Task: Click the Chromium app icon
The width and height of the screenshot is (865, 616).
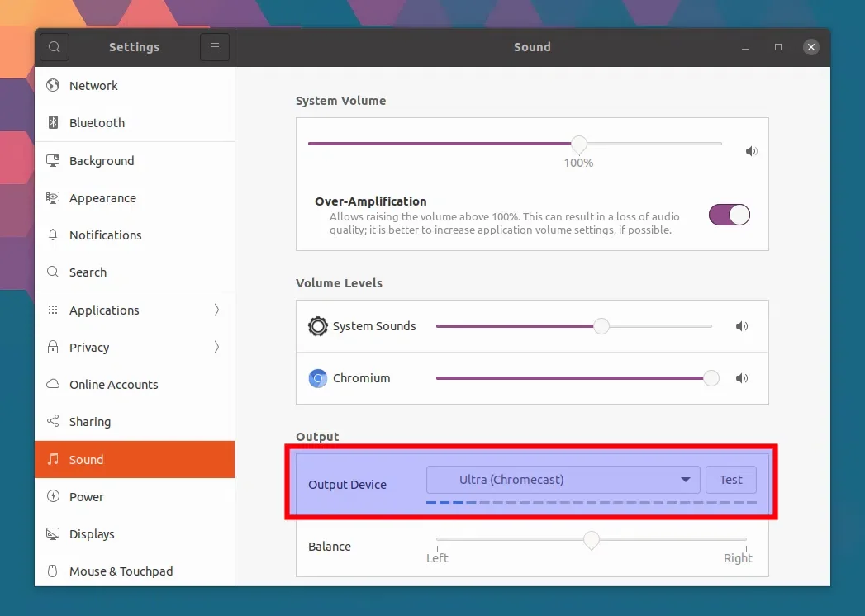Action: (318, 378)
